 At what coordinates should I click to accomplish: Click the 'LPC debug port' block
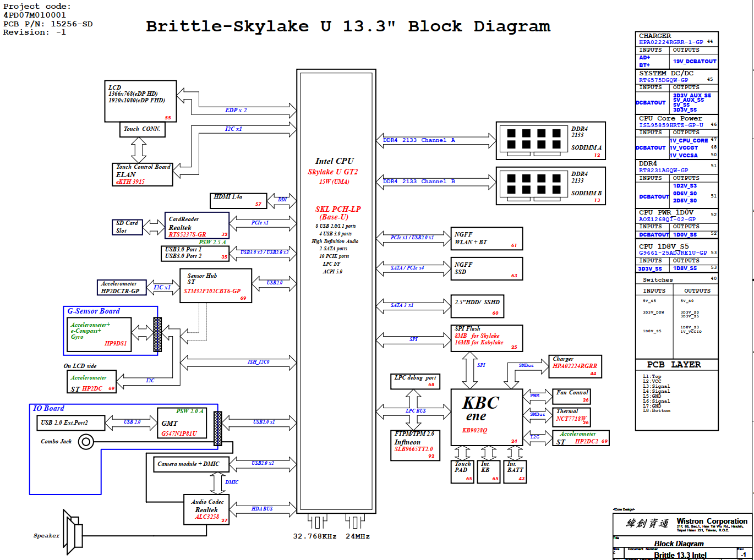pos(415,381)
